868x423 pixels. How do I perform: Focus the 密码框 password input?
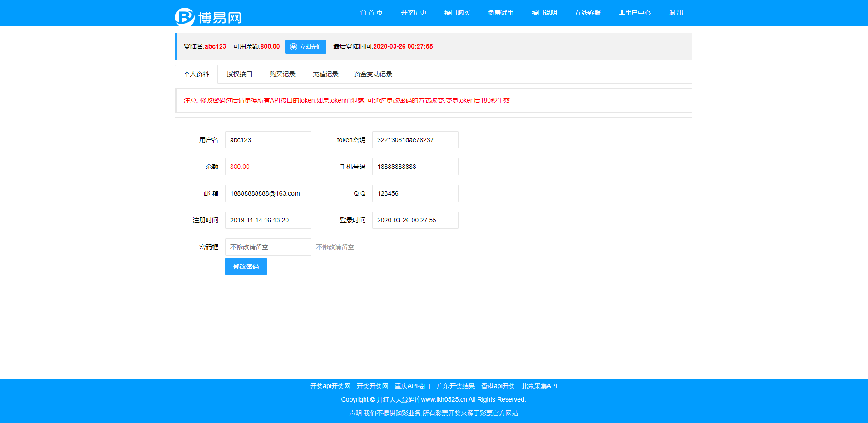click(x=268, y=247)
